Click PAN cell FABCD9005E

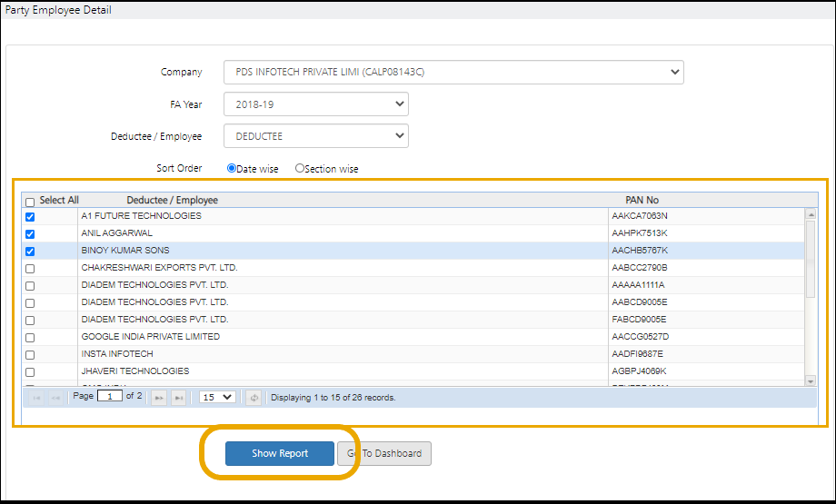[706, 319]
